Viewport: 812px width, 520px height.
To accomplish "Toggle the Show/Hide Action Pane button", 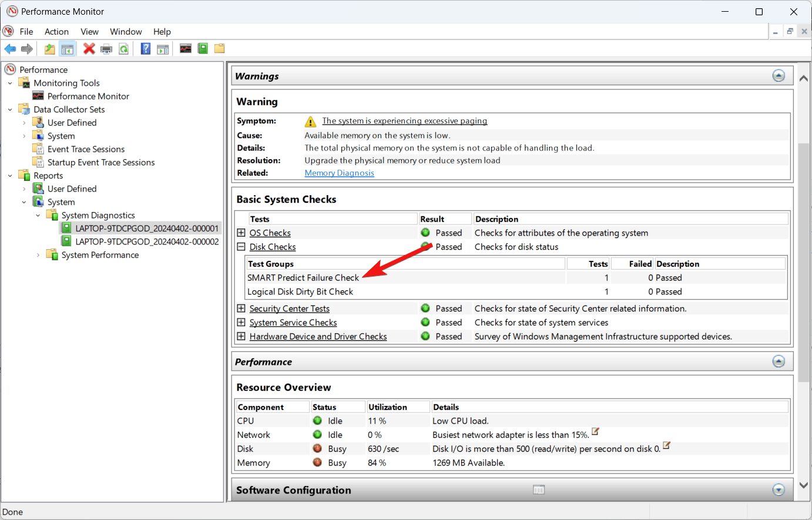I will 163,49.
